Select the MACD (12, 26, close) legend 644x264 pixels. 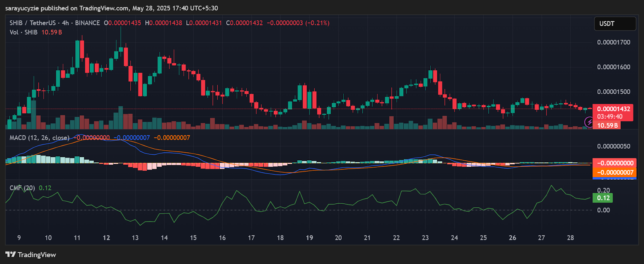[x=39, y=138]
